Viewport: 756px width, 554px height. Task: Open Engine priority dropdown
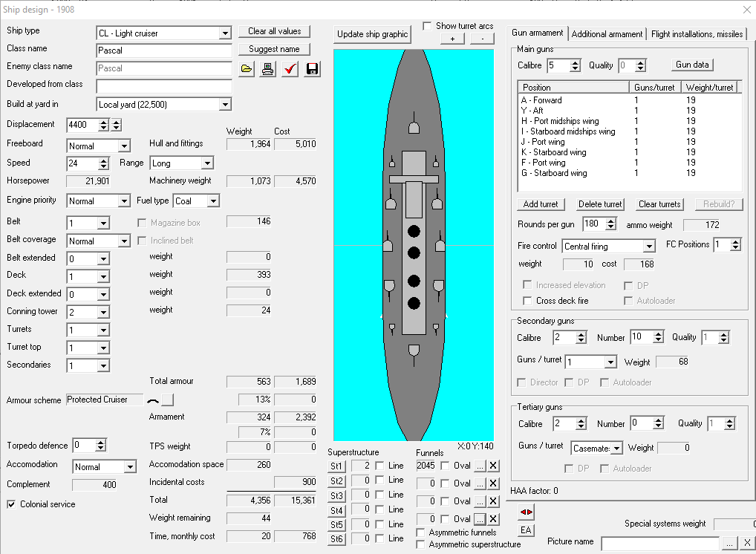coord(125,201)
